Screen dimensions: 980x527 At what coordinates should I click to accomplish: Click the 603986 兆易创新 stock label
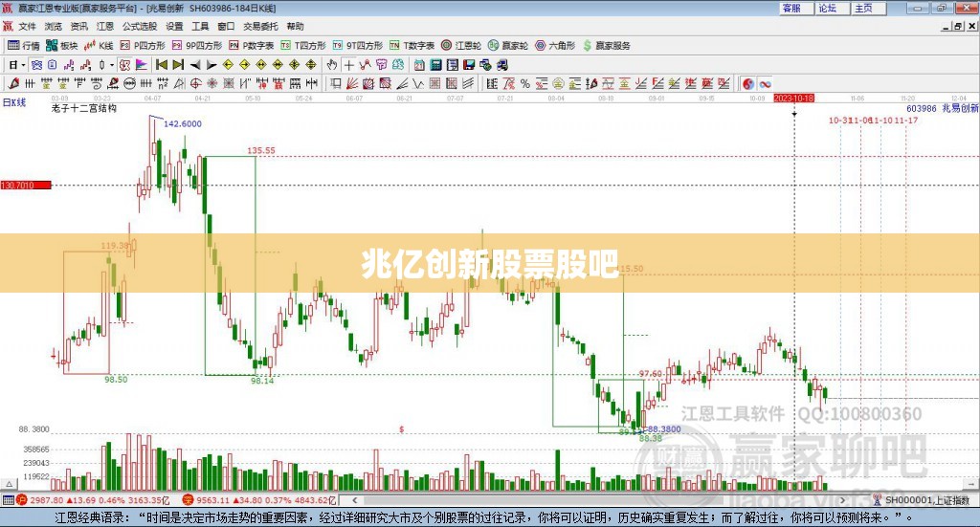[943, 108]
